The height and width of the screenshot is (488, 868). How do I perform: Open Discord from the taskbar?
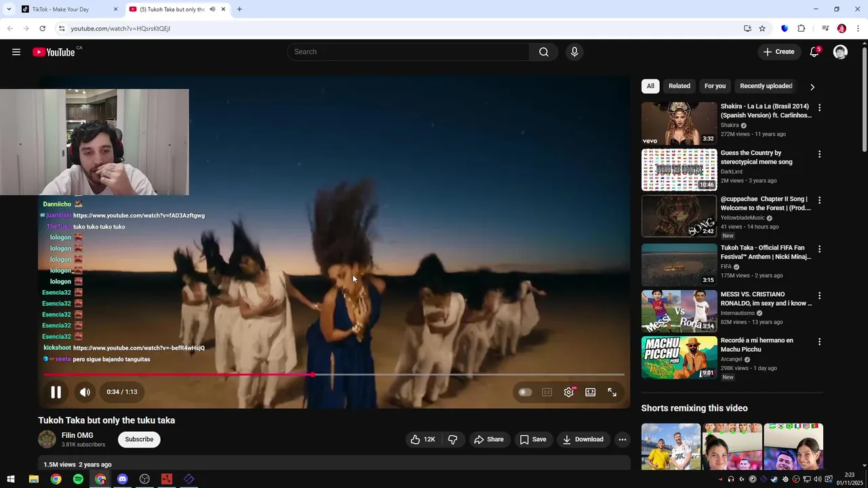(x=122, y=479)
